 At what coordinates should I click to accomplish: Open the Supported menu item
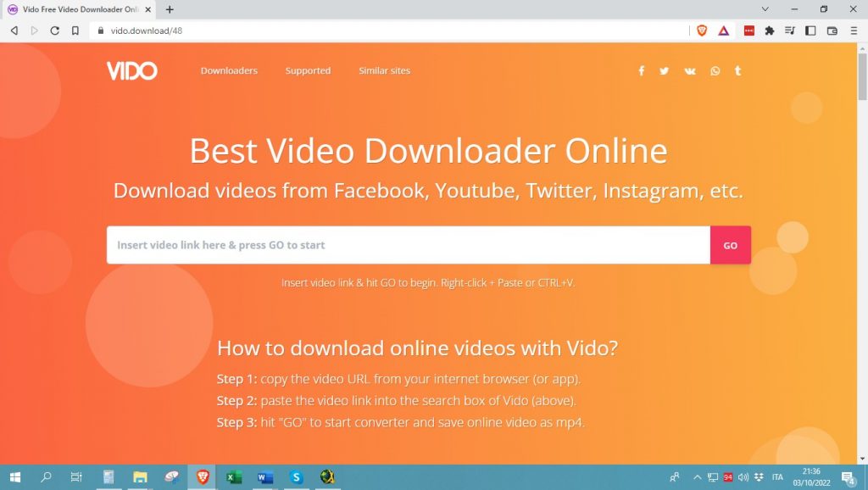[308, 71]
